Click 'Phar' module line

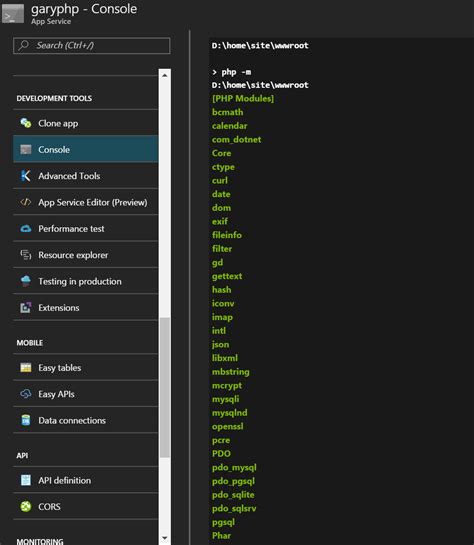click(x=221, y=535)
